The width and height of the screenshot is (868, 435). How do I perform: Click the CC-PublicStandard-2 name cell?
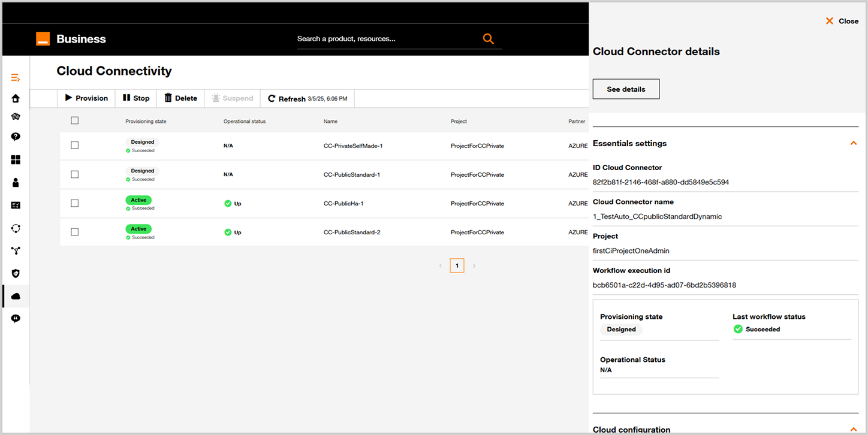352,232
